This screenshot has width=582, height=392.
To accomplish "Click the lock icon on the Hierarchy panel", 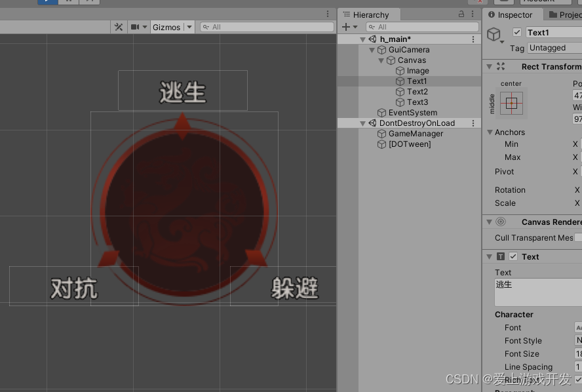I will 462,14.
